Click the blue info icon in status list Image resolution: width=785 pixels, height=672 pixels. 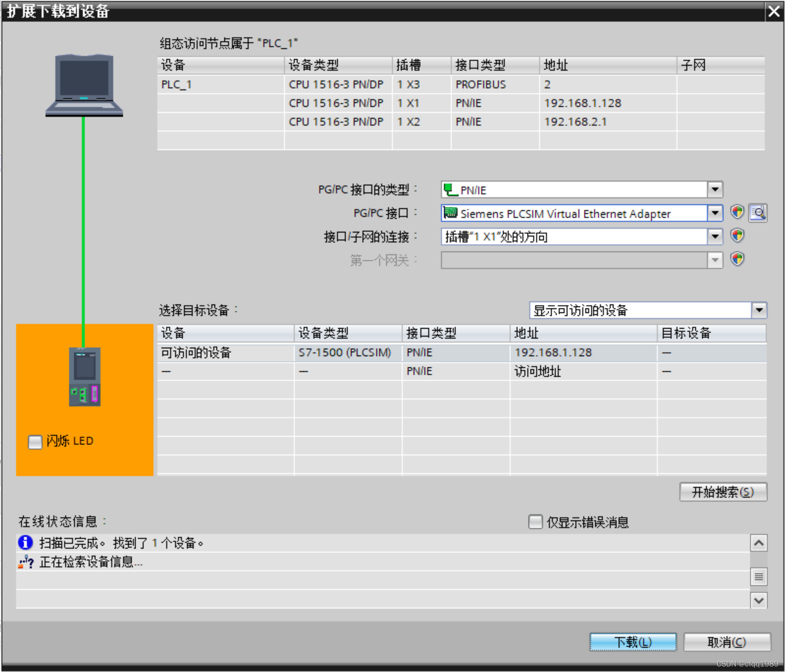(26, 542)
